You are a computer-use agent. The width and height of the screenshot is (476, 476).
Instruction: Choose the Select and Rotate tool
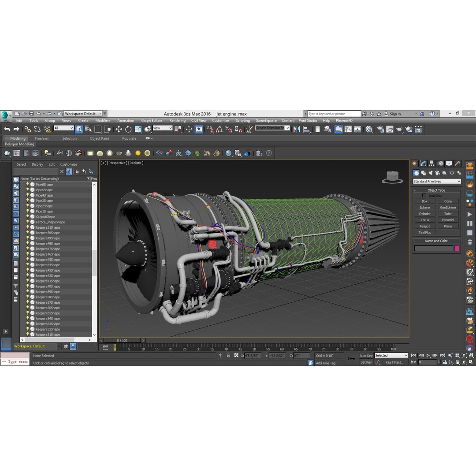coord(128,129)
